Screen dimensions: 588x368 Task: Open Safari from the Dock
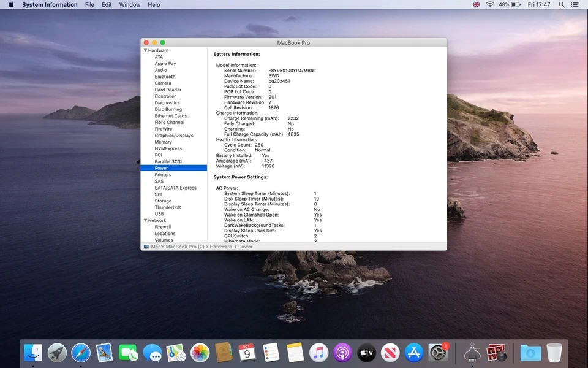(x=81, y=353)
